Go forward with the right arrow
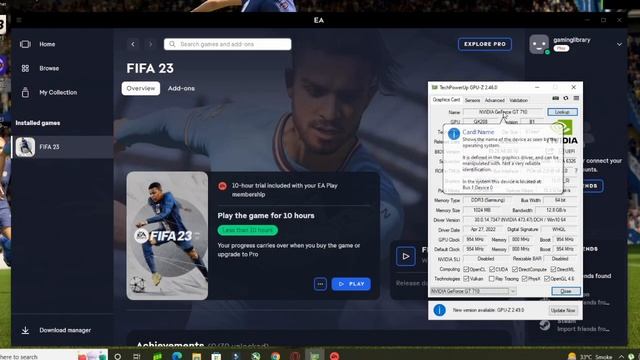The width and height of the screenshot is (640, 360). coord(150,44)
